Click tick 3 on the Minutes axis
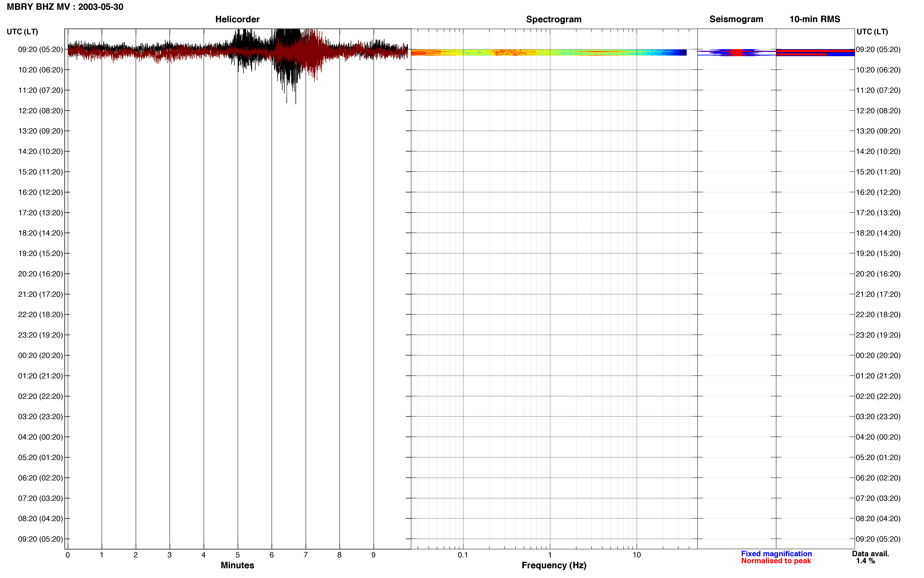Image resolution: width=924 pixels, height=578 pixels. [x=170, y=555]
